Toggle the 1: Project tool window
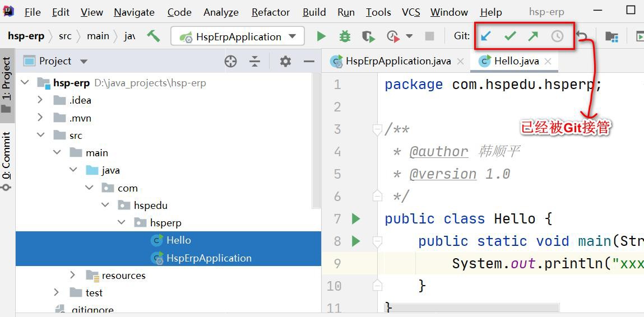Screen dimensions: 644x317 7,84
